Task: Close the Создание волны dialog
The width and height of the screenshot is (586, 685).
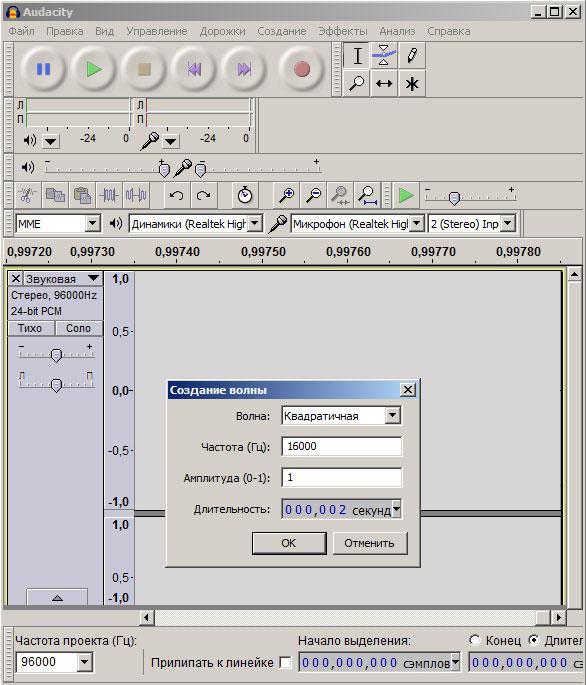Action: [x=407, y=389]
